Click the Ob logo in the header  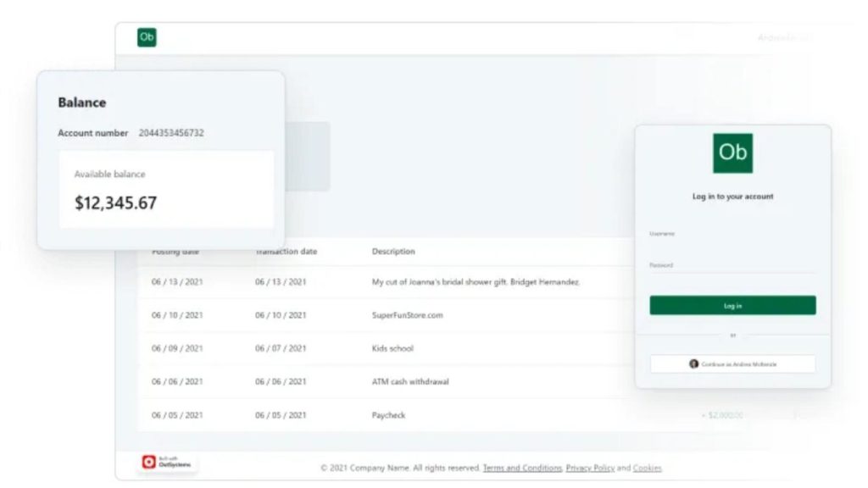click(146, 36)
